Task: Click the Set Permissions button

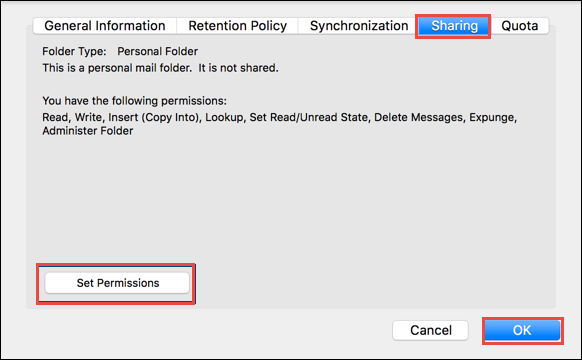Action: tap(117, 283)
